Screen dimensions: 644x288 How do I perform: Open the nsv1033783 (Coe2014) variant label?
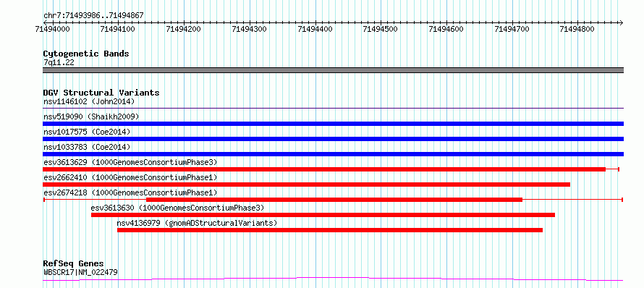pyautogui.click(x=87, y=147)
